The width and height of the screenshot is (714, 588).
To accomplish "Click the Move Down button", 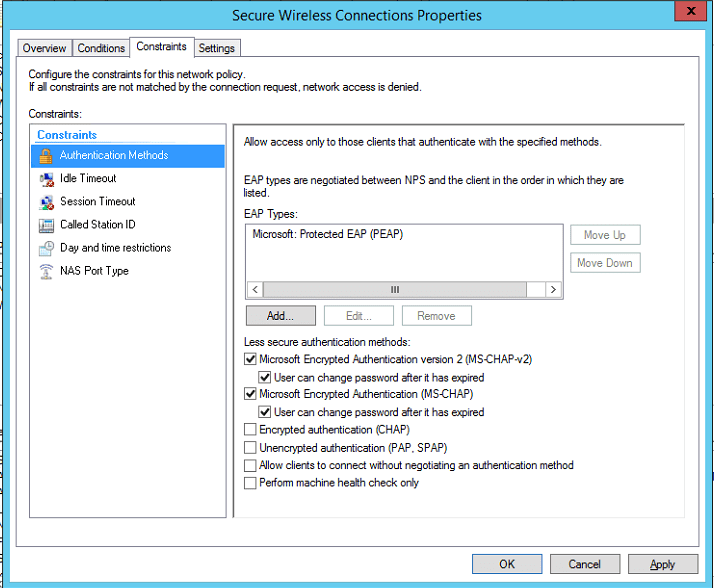I will [x=605, y=263].
